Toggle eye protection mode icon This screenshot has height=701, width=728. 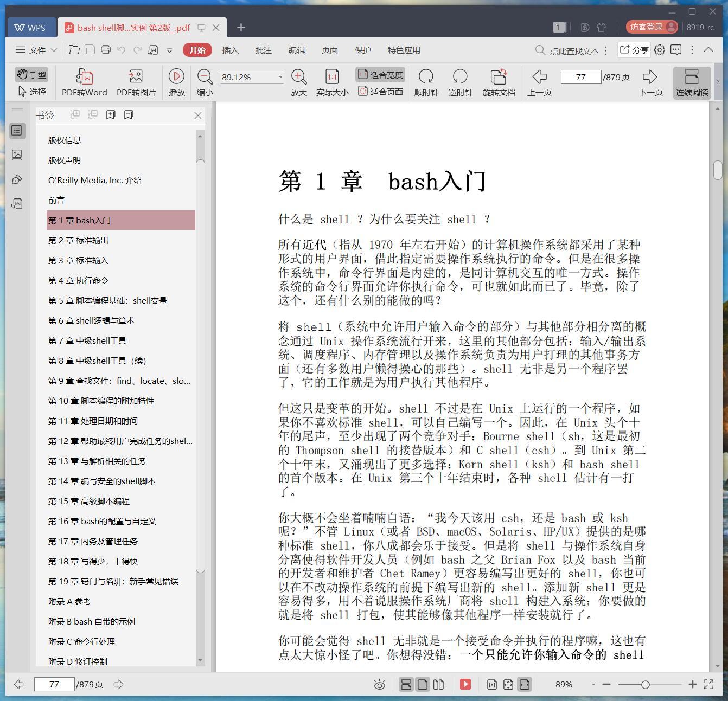[x=380, y=685]
